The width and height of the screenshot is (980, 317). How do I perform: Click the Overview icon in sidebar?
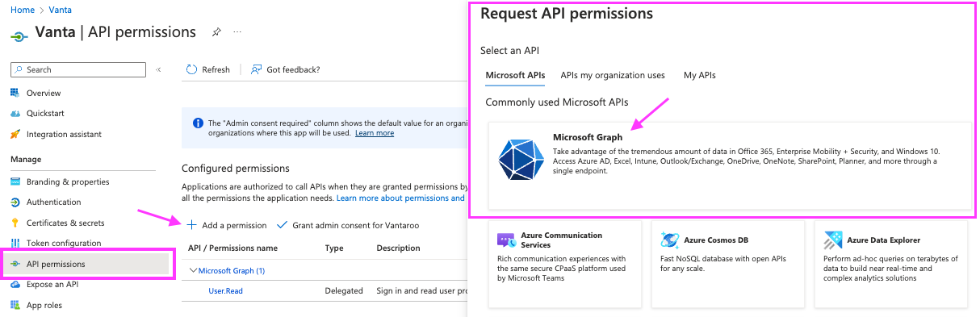(16, 93)
